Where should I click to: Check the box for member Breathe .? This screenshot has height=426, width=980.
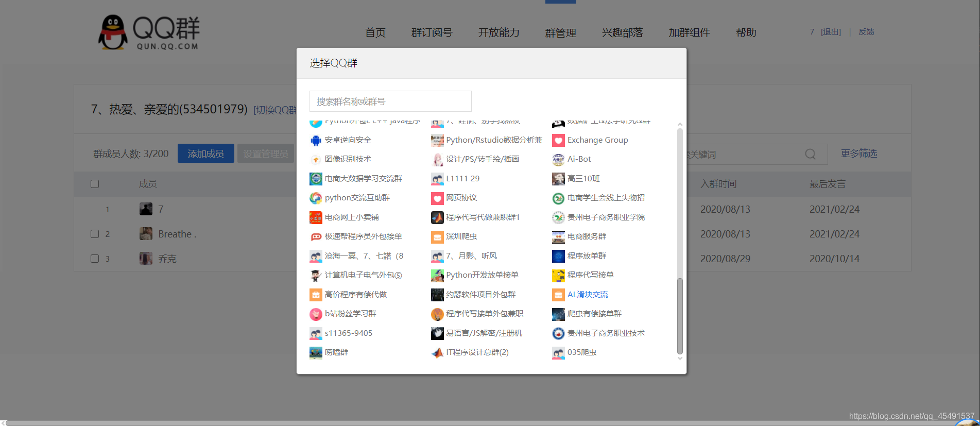95,234
